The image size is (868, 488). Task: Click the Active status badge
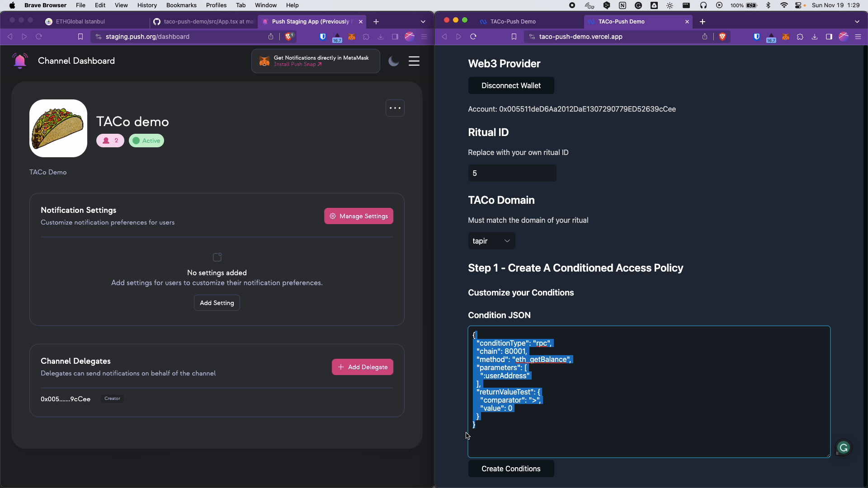pos(146,141)
